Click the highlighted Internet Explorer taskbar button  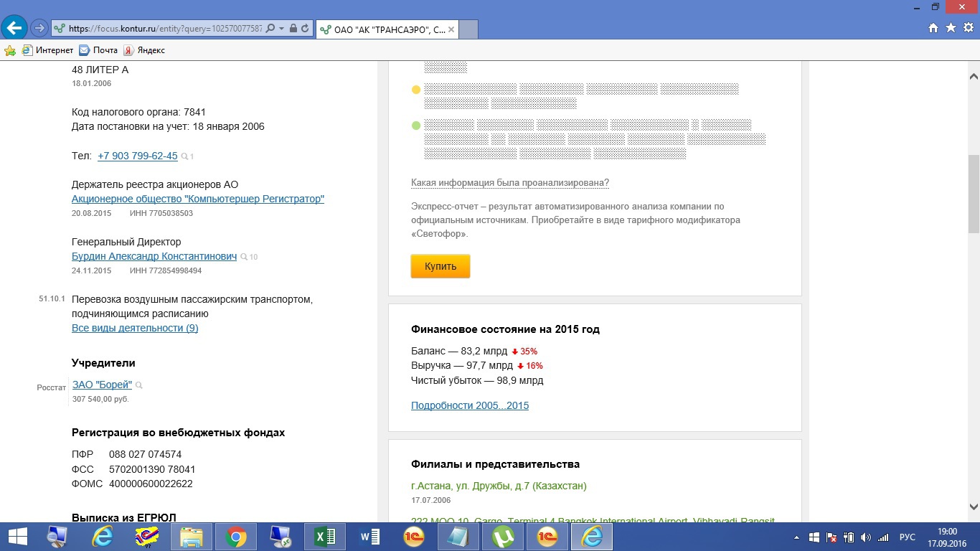point(592,537)
